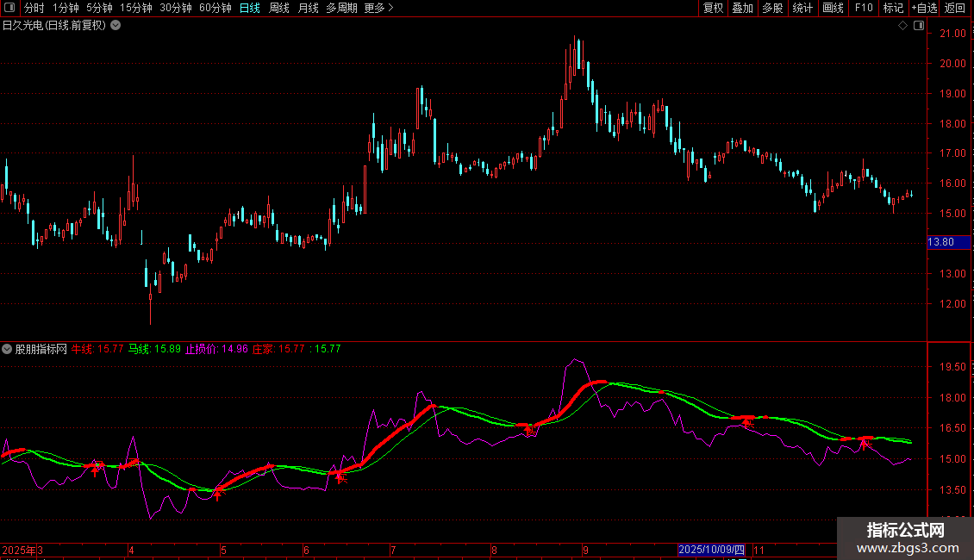
Task: Click the 13.80 price marker on axis
Action: [x=948, y=242]
